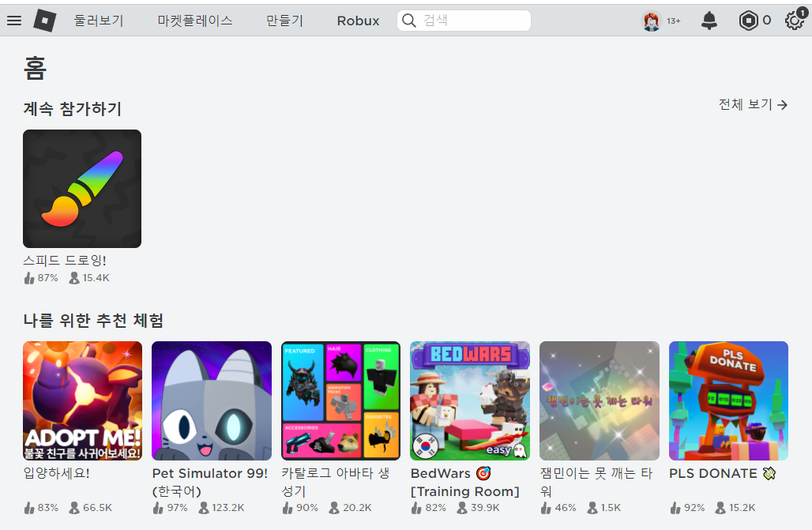Click the 입양하세요! game title
This screenshot has width=812, height=530.
point(56,473)
